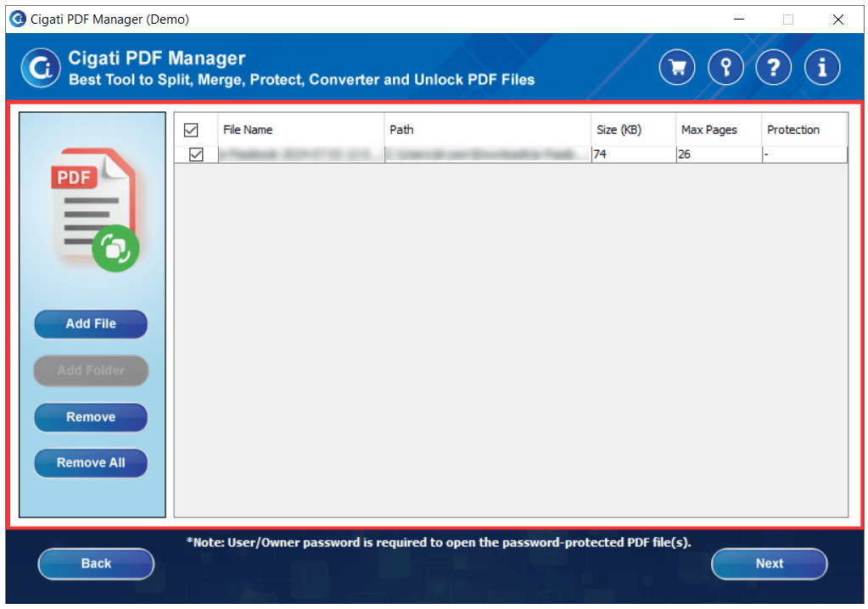Screen dimensions: 868x609
Task: Sort by the Size (KB) column header
Action: 634,130
